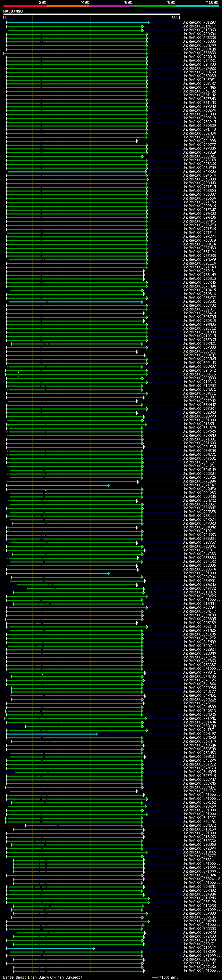Select UniRef100_P56333 label

(199, 180)
